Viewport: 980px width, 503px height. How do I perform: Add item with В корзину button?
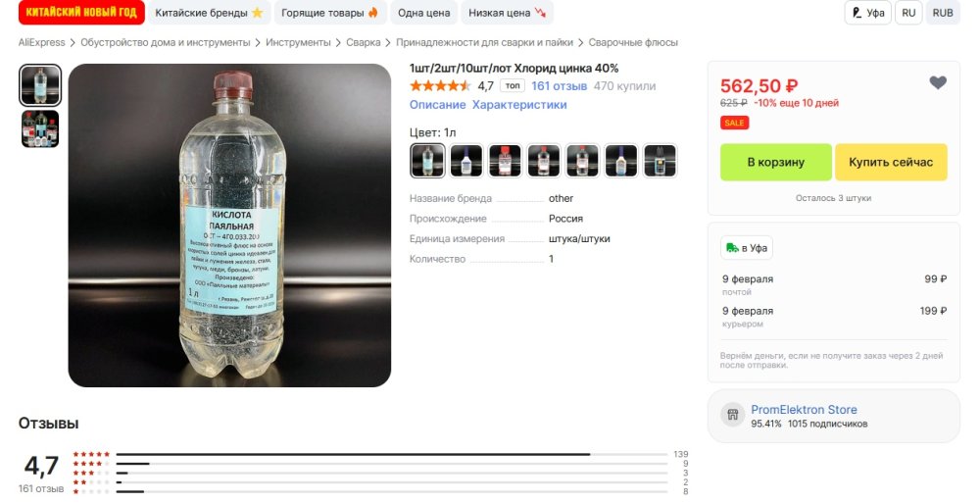point(775,162)
